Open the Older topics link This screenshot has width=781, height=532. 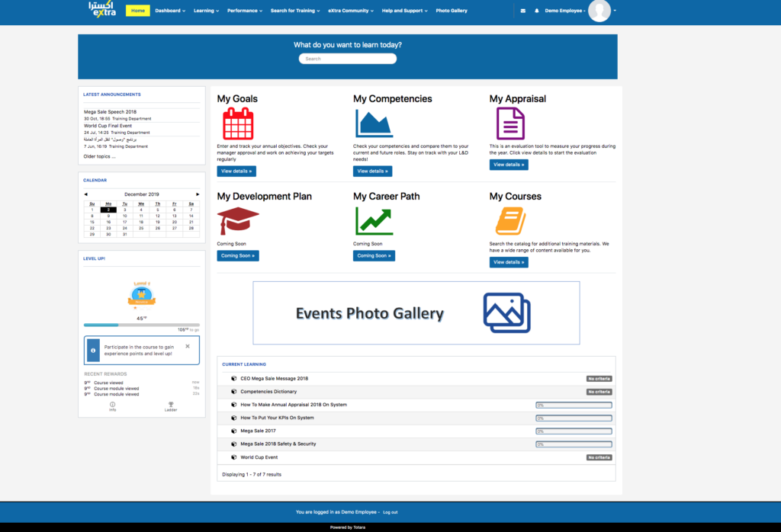[x=99, y=156]
